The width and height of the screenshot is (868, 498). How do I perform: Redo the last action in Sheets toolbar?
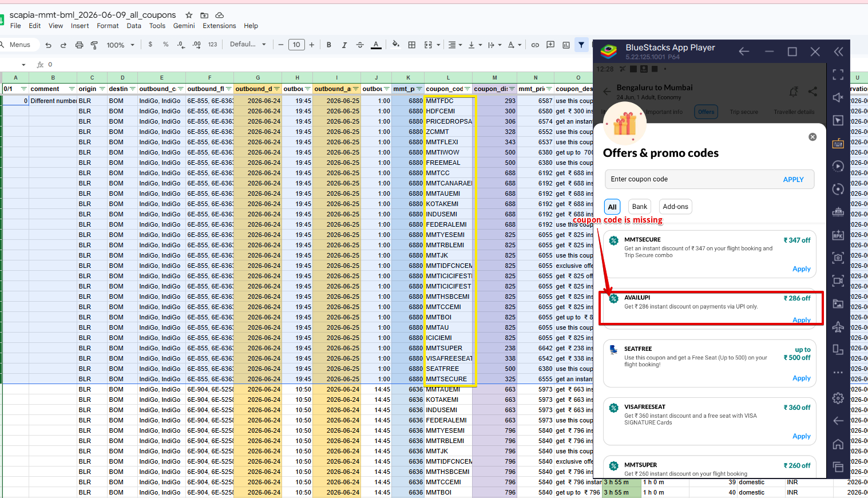point(64,45)
